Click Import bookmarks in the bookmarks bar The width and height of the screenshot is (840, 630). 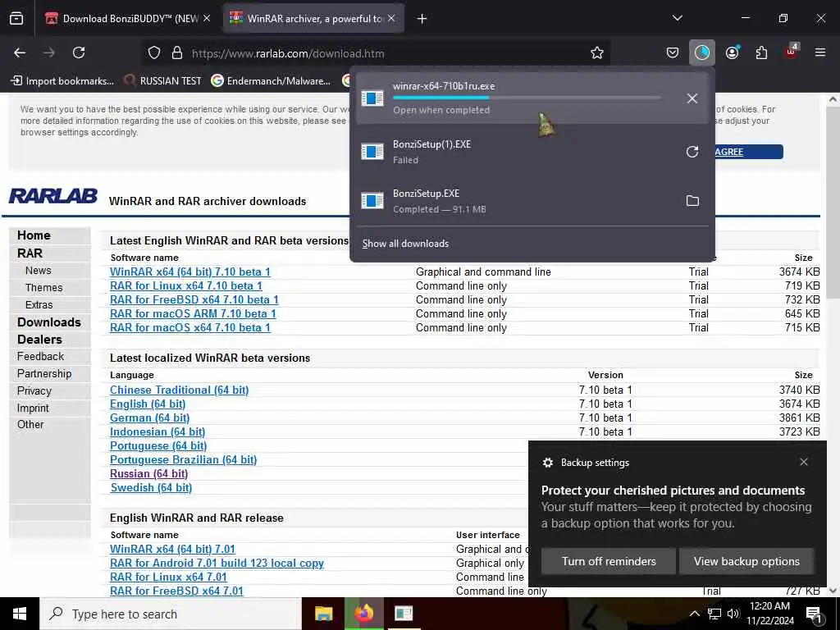pos(62,81)
